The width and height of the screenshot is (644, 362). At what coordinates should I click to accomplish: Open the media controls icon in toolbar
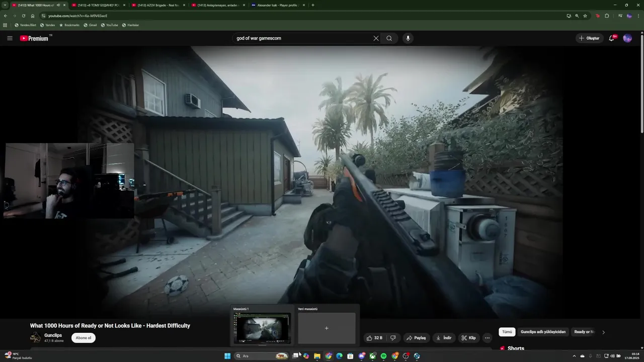click(620, 16)
